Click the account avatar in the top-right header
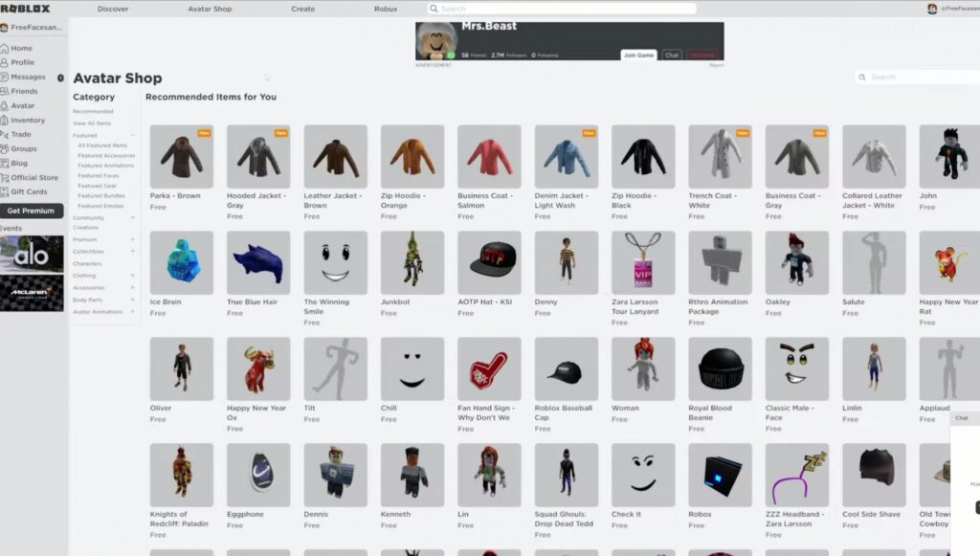 (932, 9)
